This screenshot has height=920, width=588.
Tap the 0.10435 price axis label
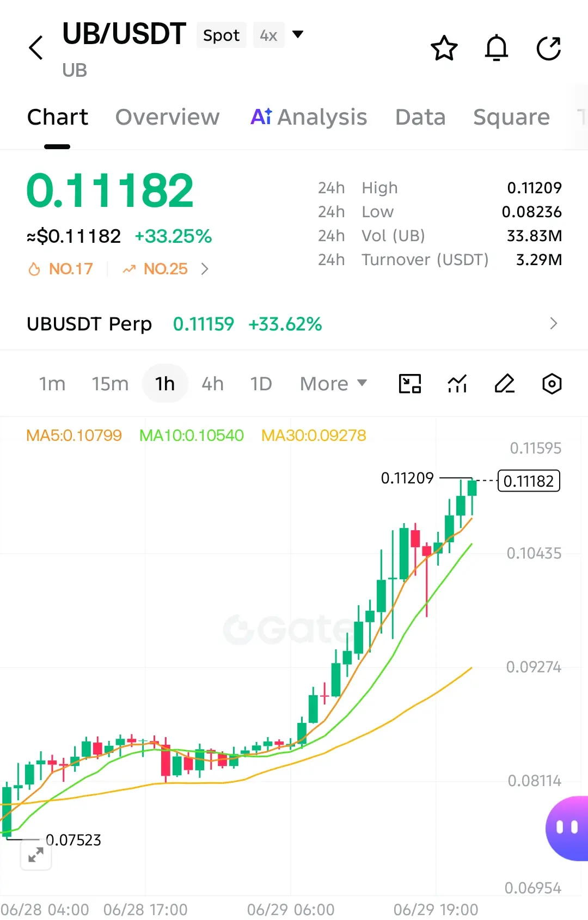[x=534, y=554]
